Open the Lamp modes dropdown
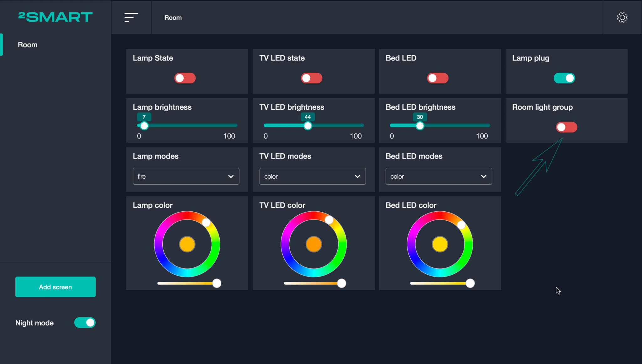642x364 pixels. [x=186, y=176]
